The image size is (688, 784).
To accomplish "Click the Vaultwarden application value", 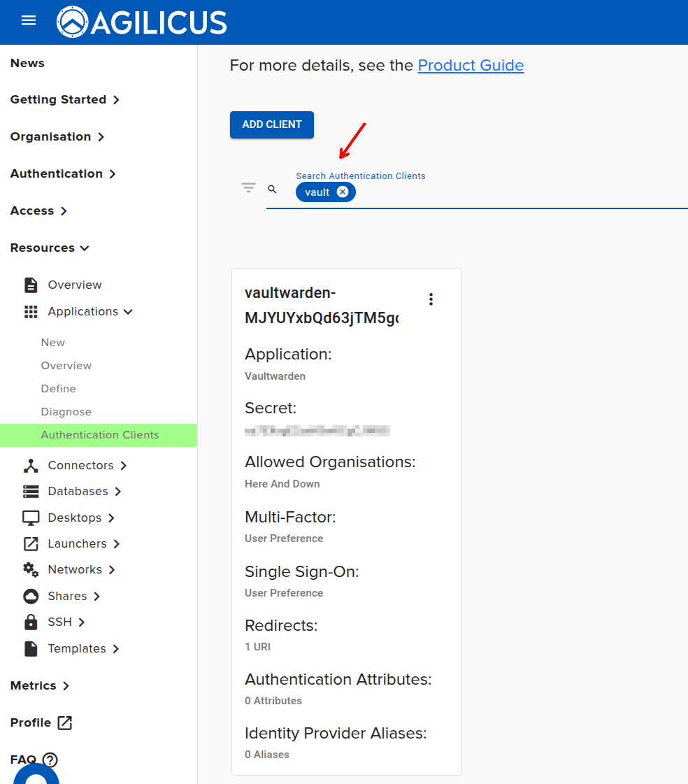I will click(x=275, y=376).
